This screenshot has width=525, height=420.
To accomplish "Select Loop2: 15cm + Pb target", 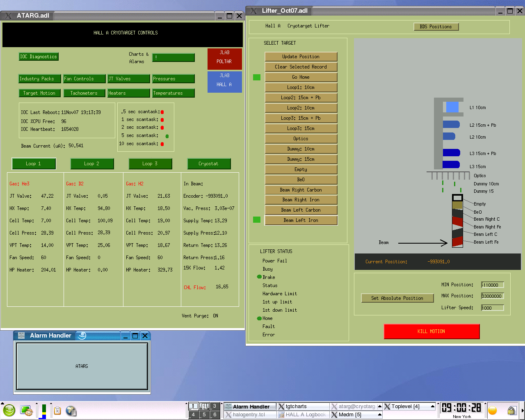I will [301, 98].
